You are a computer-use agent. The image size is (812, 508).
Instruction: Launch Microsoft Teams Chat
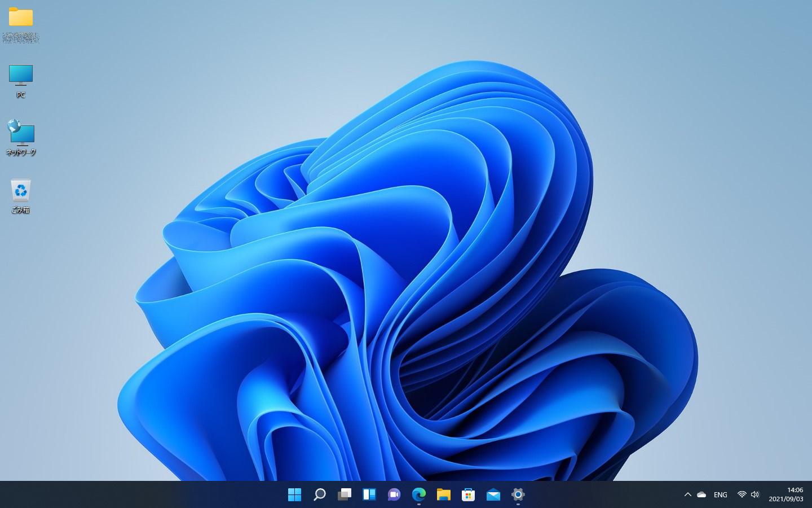[x=394, y=494]
